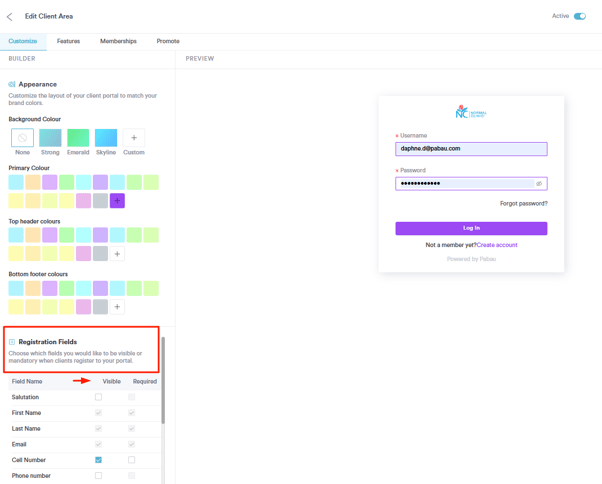Select Strong background colour
Screen dimensions: 602x484
[50, 138]
